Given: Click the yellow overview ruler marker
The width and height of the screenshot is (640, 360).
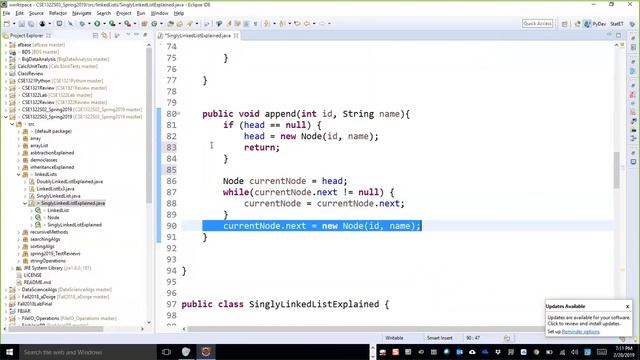Looking at the screenshot, I should 622,269.
